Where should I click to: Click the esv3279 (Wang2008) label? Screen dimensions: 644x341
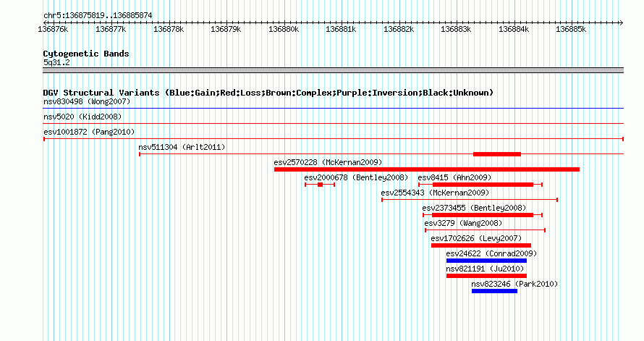pyautogui.click(x=463, y=223)
